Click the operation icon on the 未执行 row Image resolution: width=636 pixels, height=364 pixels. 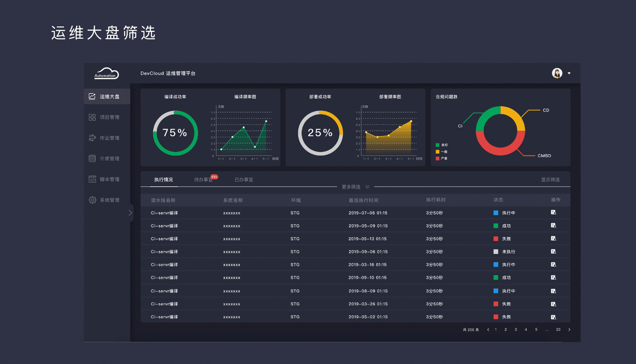pos(554,251)
